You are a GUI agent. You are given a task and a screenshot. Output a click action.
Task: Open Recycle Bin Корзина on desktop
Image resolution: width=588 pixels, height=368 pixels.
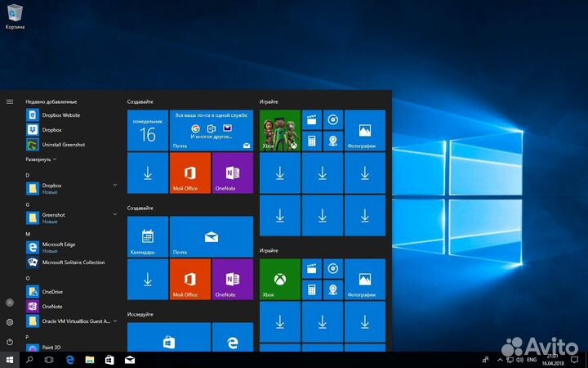[15, 17]
